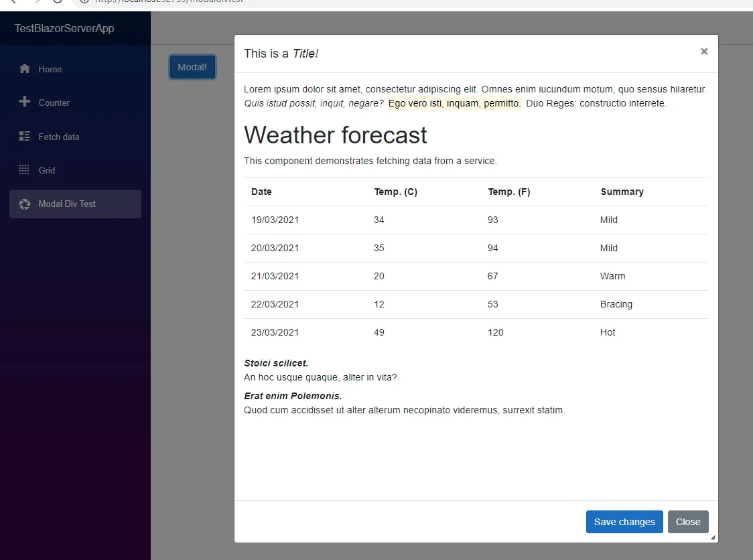Click the highlighted text 'Ego vero isti'

pyautogui.click(x=415, y=103)
